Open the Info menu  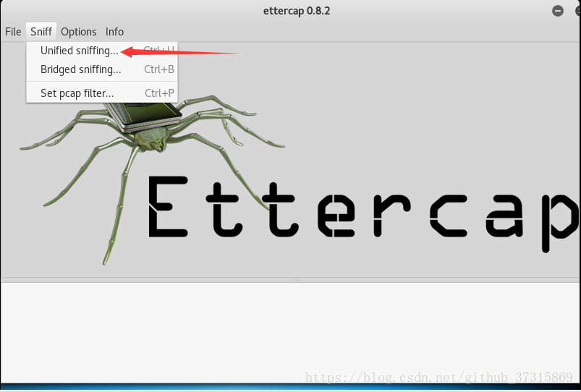(114, 32)
